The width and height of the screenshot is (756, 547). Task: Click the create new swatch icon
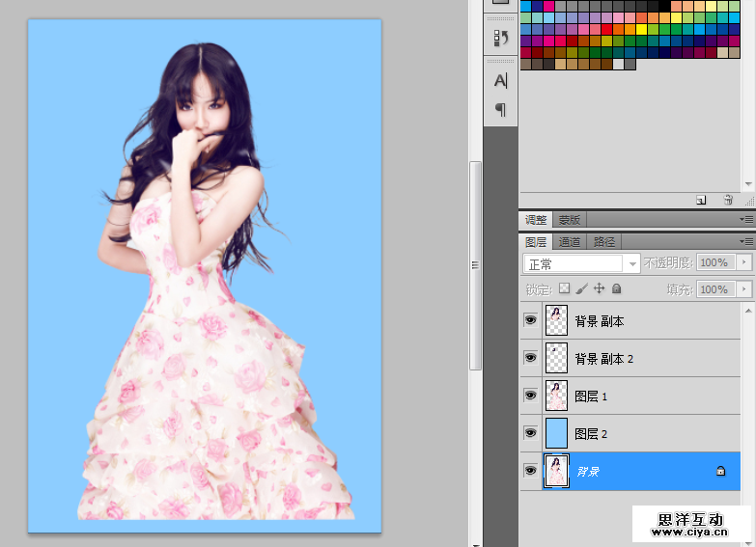click(x=701, y=201)
